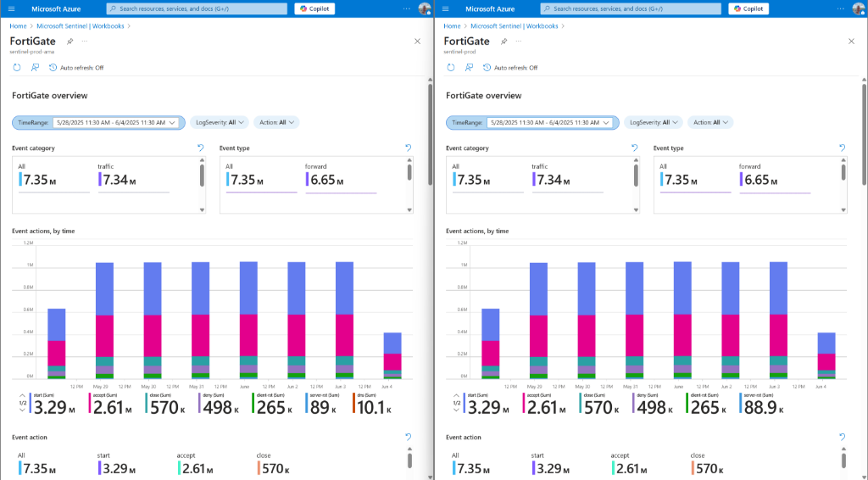Image resolution: width=868 pixels, height=480 pixels.
Task: Reset the Event category tile in left window
Action: pyautogui.click(x=201, y=148)
